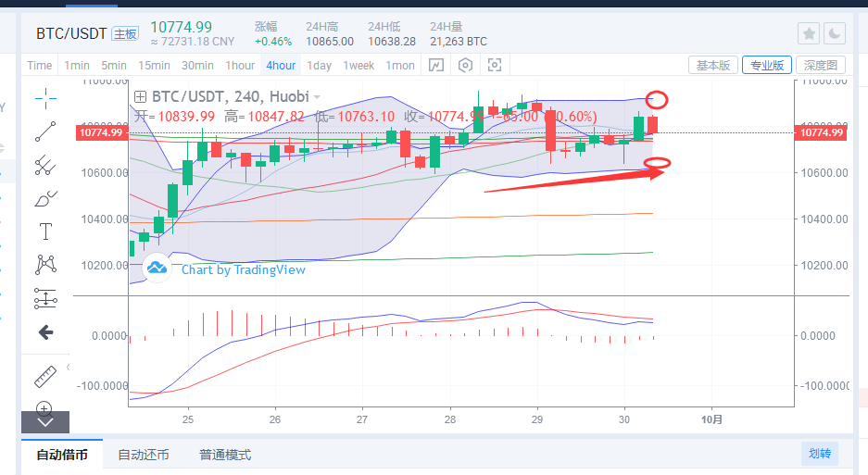Switch chart to 1day interval
The image size is (868, 475).
(x=319, y=66)
